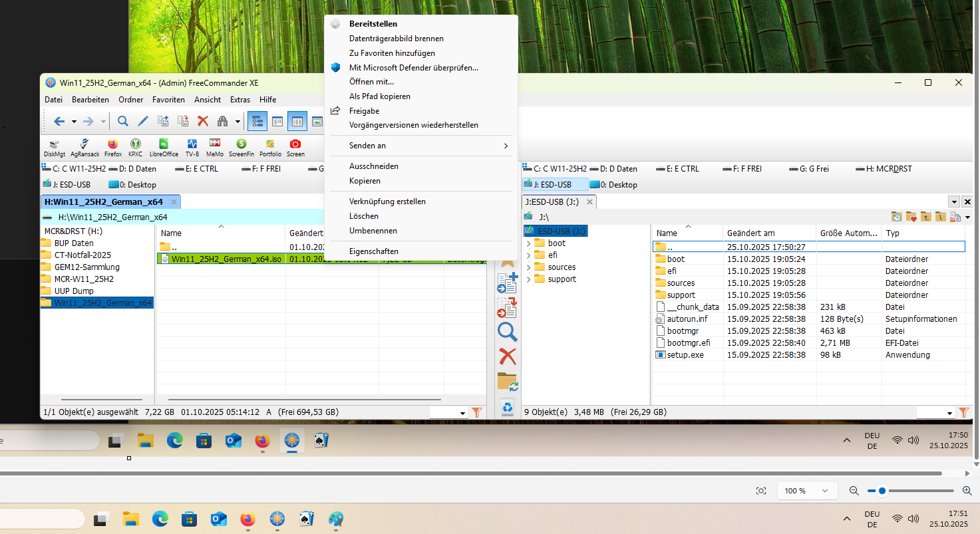Click the zoom out minus button
The width and height of the screenshot is (980, 534).
[854, 491]
